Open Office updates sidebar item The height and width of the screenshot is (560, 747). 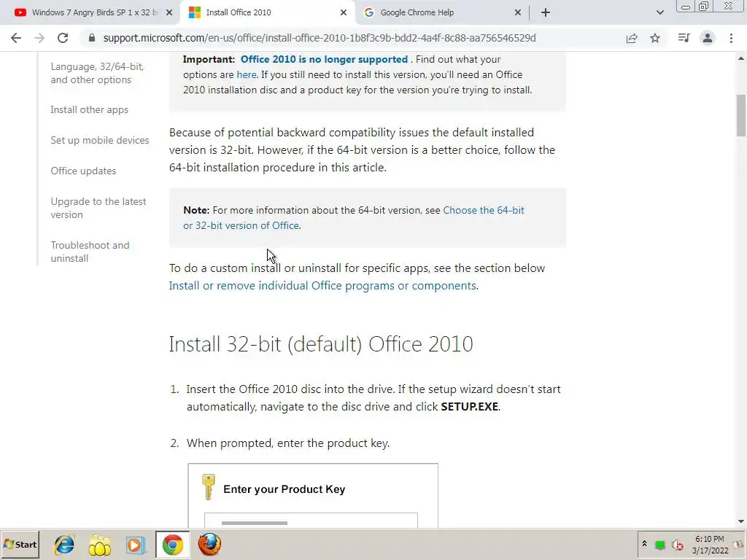coord(83,171)
